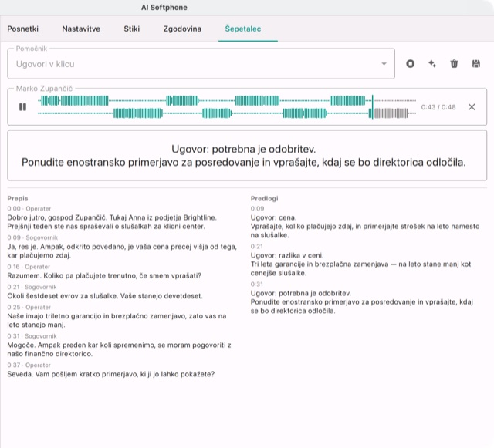Click the waveform playhead marker

click(372, 107)
